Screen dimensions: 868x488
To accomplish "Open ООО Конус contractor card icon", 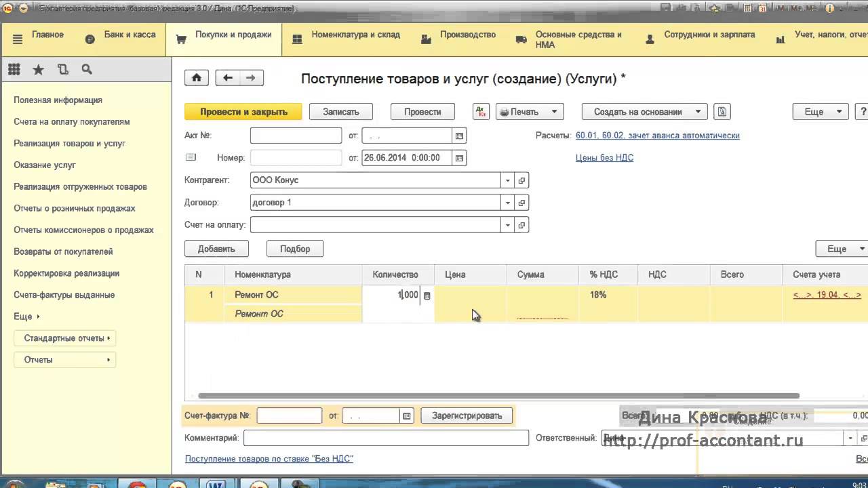I will click(x=521, y=180).
